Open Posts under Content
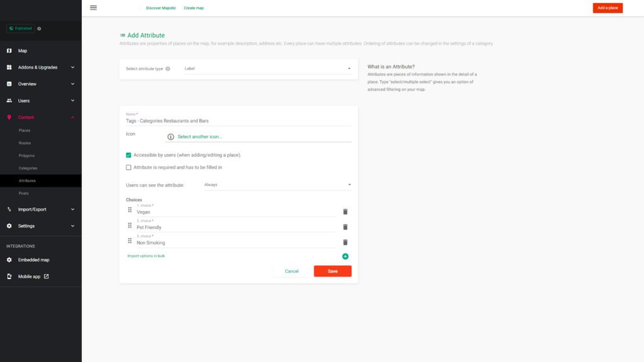The height and width of the screenshot is (362, 644). (x=24, y=194)
